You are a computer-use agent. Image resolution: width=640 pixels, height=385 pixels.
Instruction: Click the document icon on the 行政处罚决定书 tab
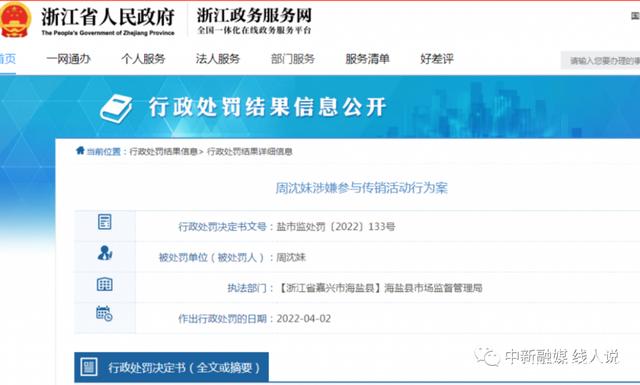(x=89, y=367)
